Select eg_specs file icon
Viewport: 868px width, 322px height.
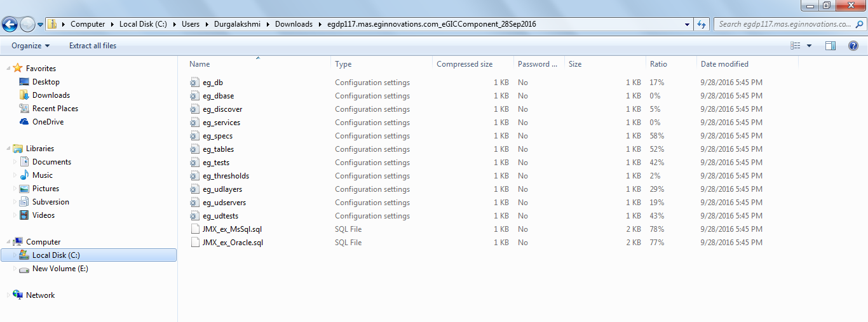tap(194, 136)
